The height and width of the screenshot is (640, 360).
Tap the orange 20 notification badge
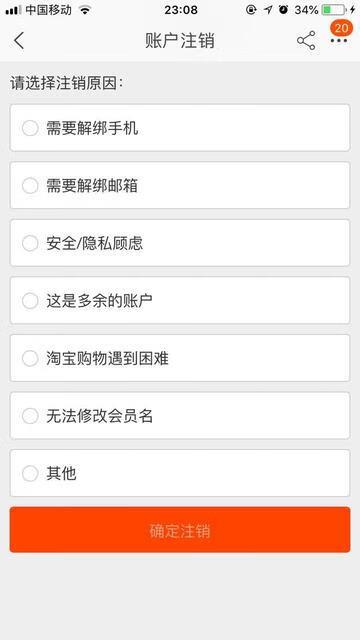pyautogui.click(x=341, y=28)
